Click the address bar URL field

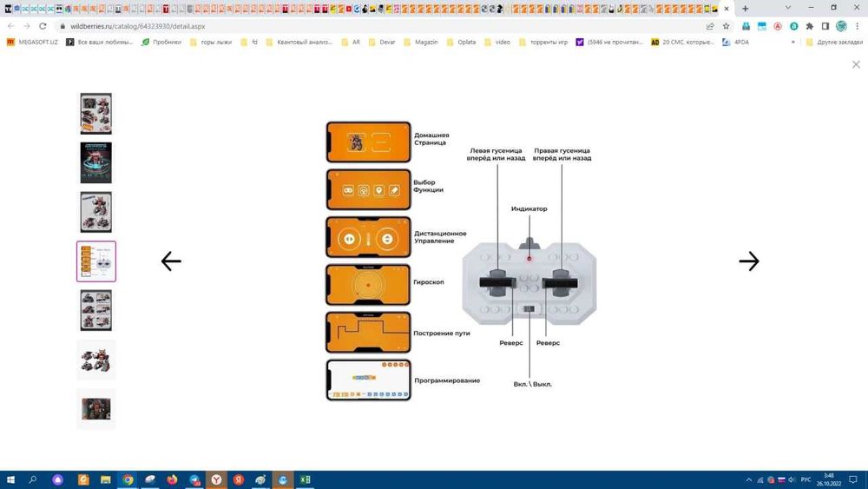click(382, 26)
